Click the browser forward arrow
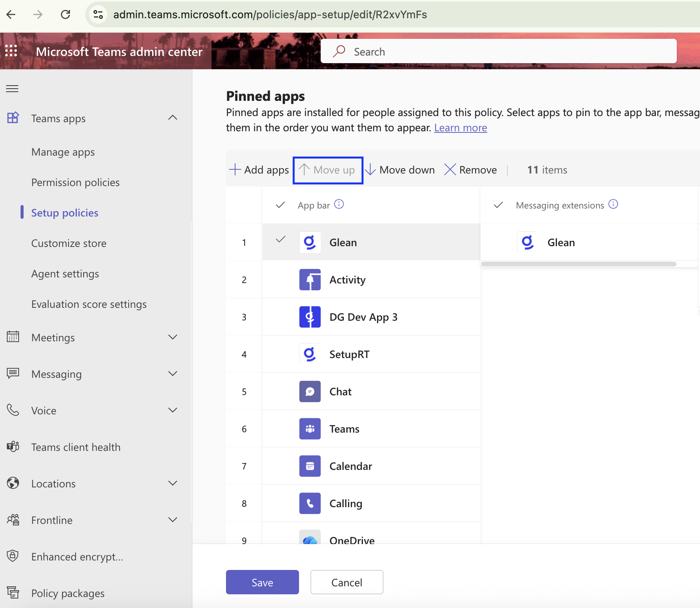 click(38, 14)
